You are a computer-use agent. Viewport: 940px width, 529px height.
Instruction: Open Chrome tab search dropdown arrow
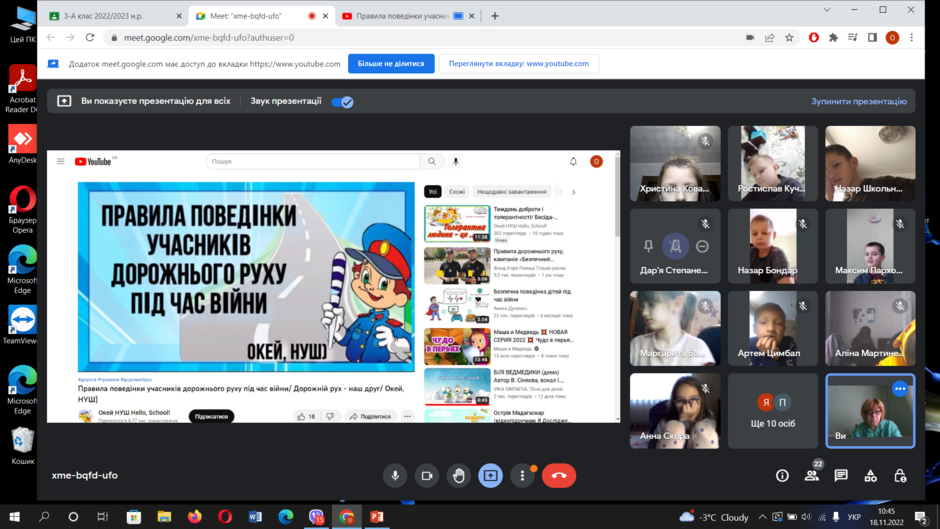(x=827, y=10)
